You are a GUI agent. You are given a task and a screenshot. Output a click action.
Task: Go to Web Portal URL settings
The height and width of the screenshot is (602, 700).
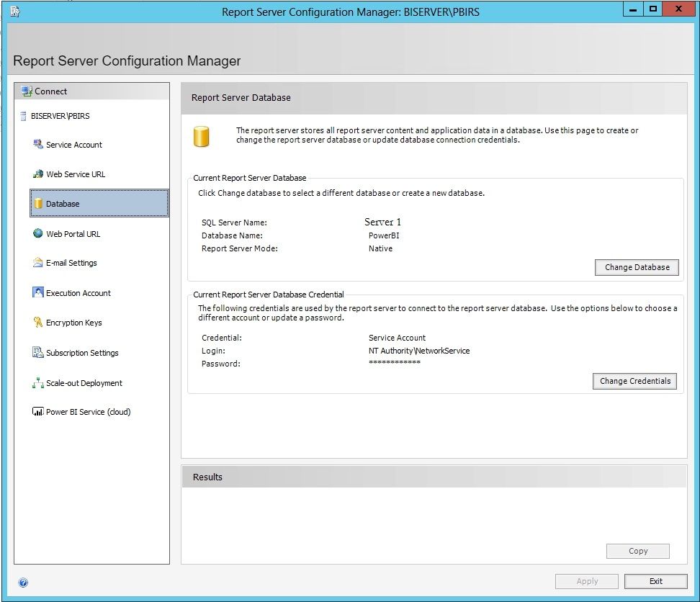tap(73, 234)
